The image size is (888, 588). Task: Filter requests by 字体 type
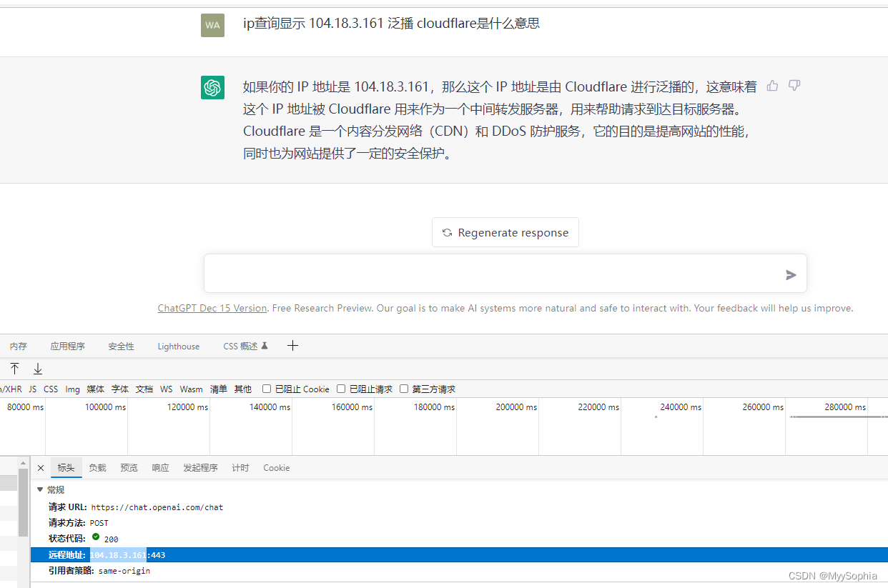(119, 389)
